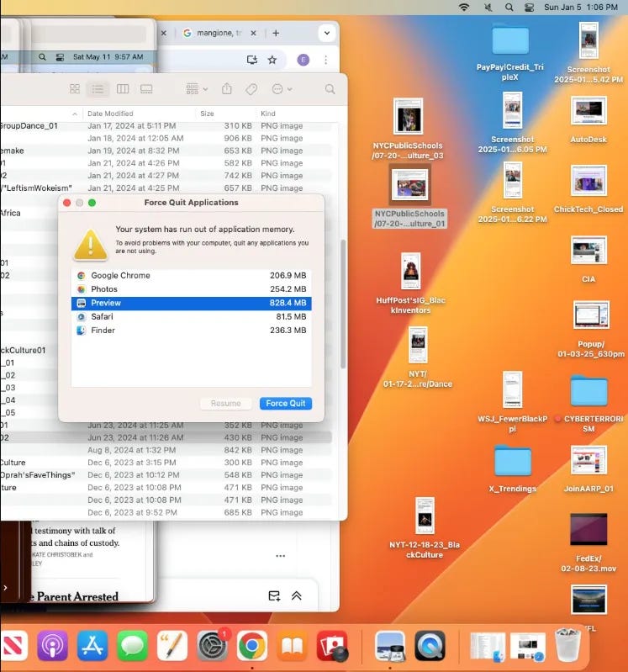
Task: Select Preview row in Force Quit list
Action: pyautogui.click(x=191, y=303)
